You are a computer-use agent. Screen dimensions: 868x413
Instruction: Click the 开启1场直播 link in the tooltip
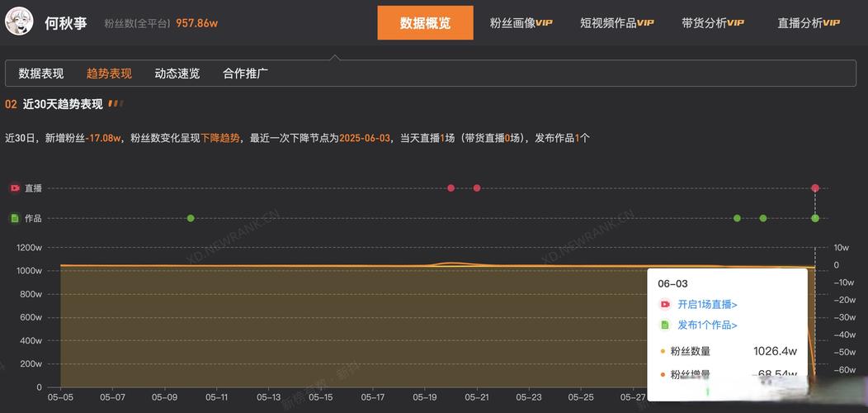707,305
